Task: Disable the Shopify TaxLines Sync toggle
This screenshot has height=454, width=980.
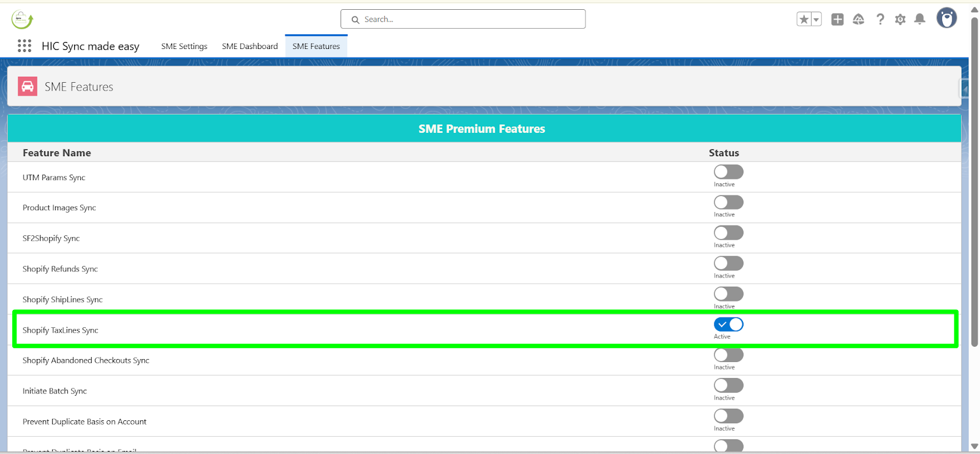Action: [728, 324]
